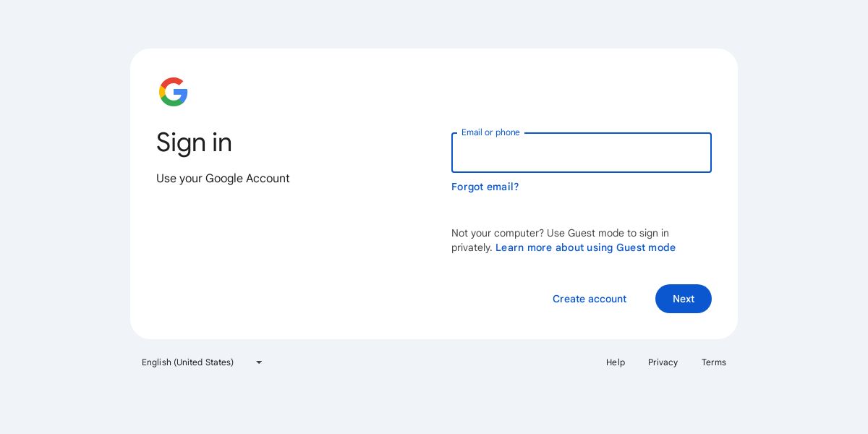Click the Use your Google Account subtitle

tap(223, 179)
